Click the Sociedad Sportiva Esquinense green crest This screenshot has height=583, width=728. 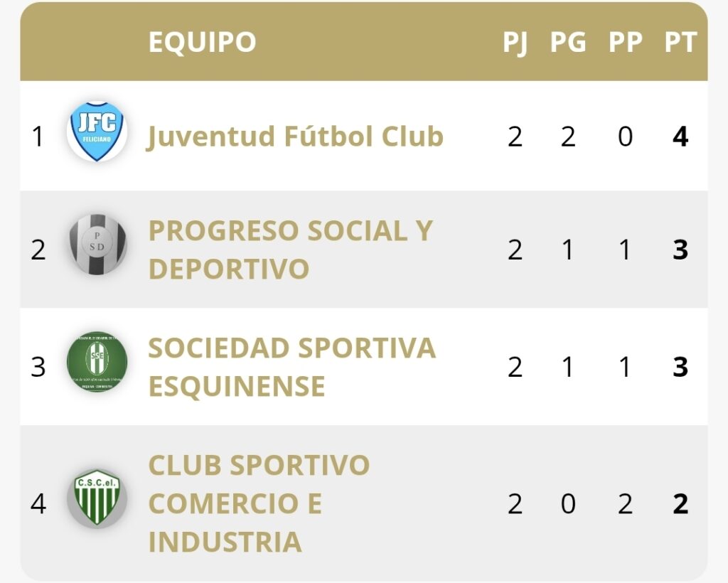click(x=97, y=362)
